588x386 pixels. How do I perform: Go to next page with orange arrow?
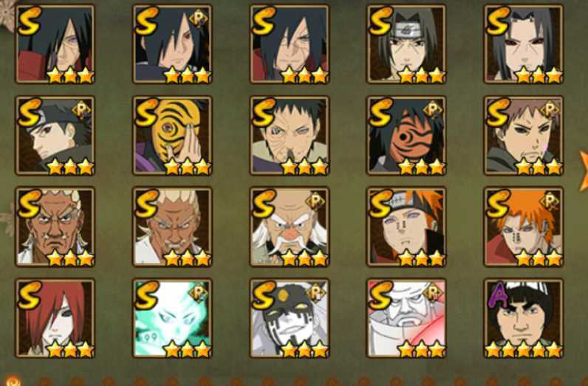584,170
